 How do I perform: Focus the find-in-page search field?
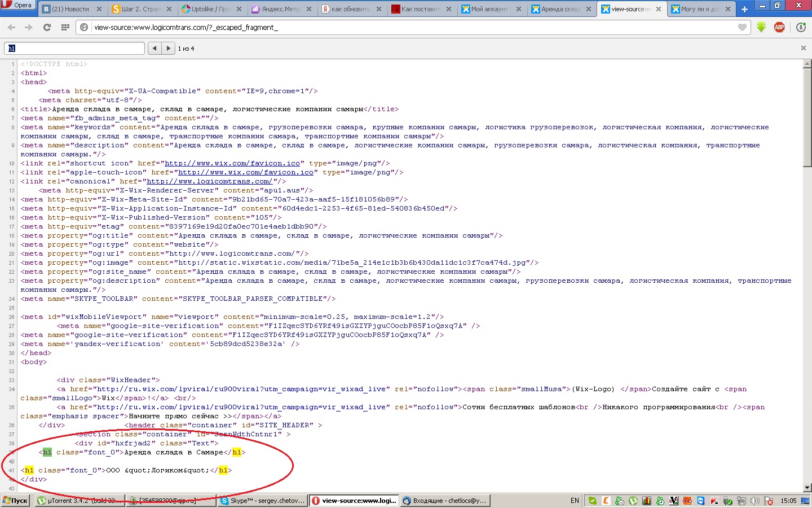click(74, 48)
